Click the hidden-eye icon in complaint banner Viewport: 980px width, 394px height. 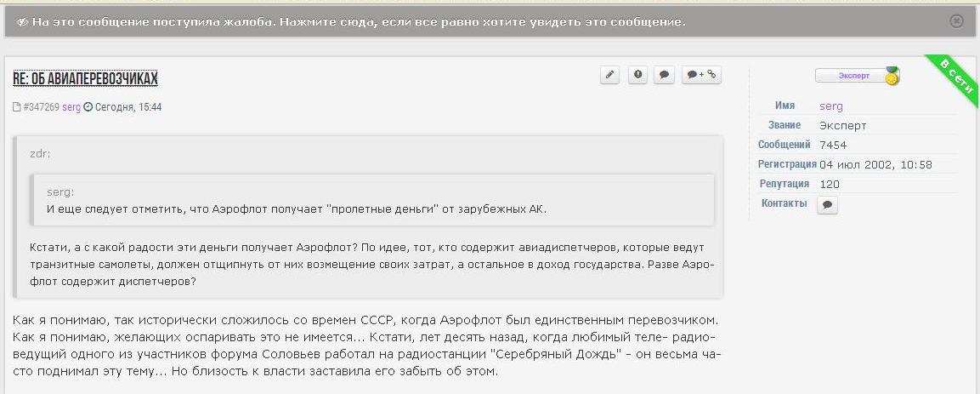click(x=22, y=21)
